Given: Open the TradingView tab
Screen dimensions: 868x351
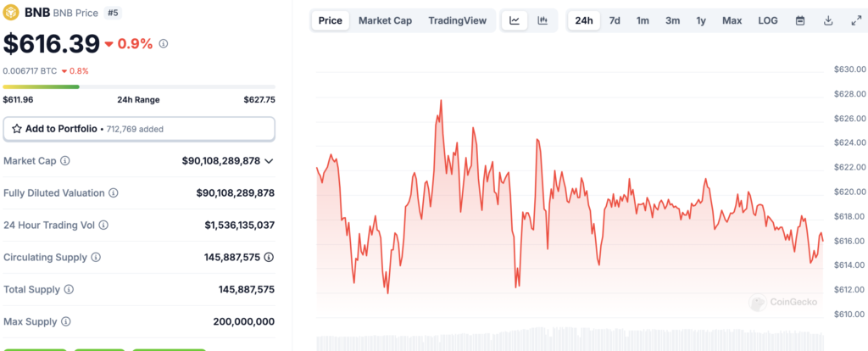Looking at the screenshot, I should (457, 20).
